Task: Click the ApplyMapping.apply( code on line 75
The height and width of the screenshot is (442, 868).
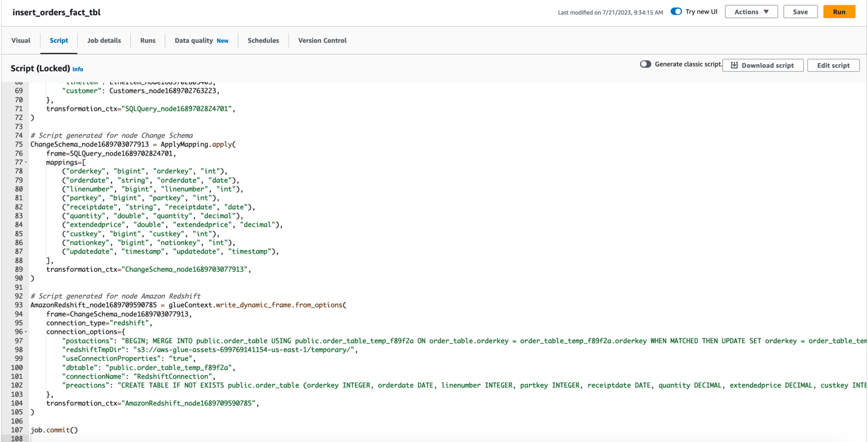Action: [198, 145]
